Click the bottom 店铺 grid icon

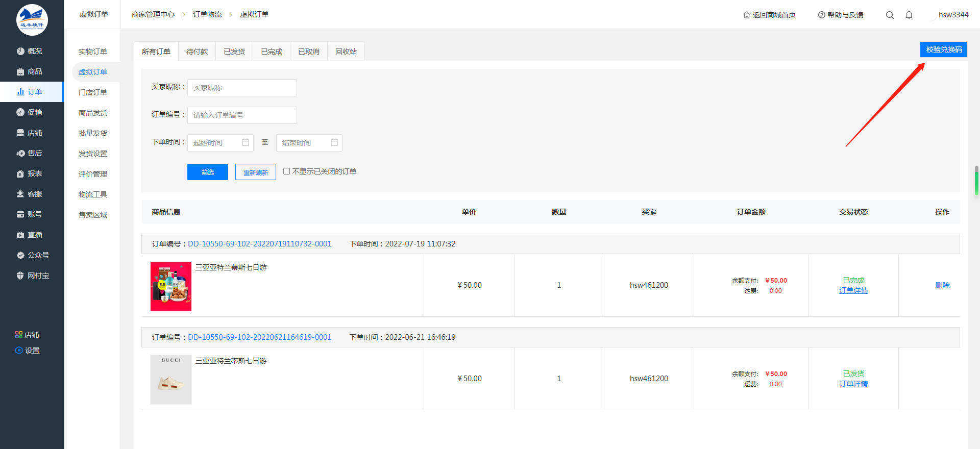(19, 335)
